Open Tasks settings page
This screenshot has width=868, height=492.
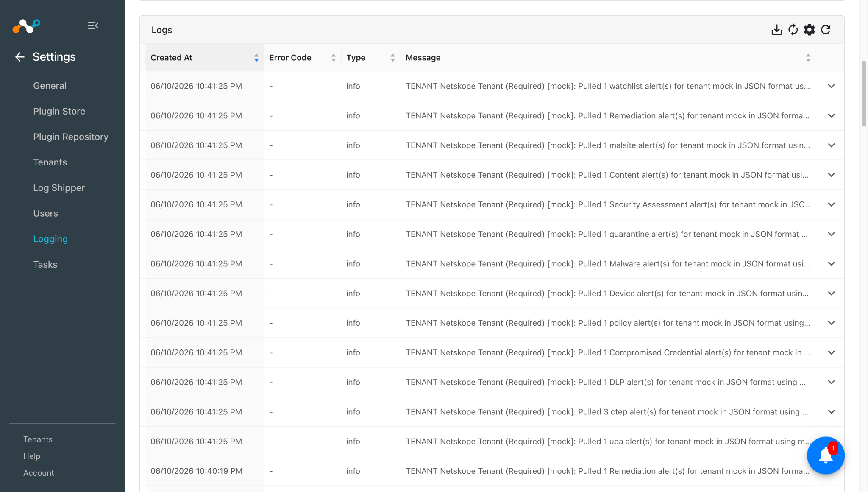click(45, 265)
